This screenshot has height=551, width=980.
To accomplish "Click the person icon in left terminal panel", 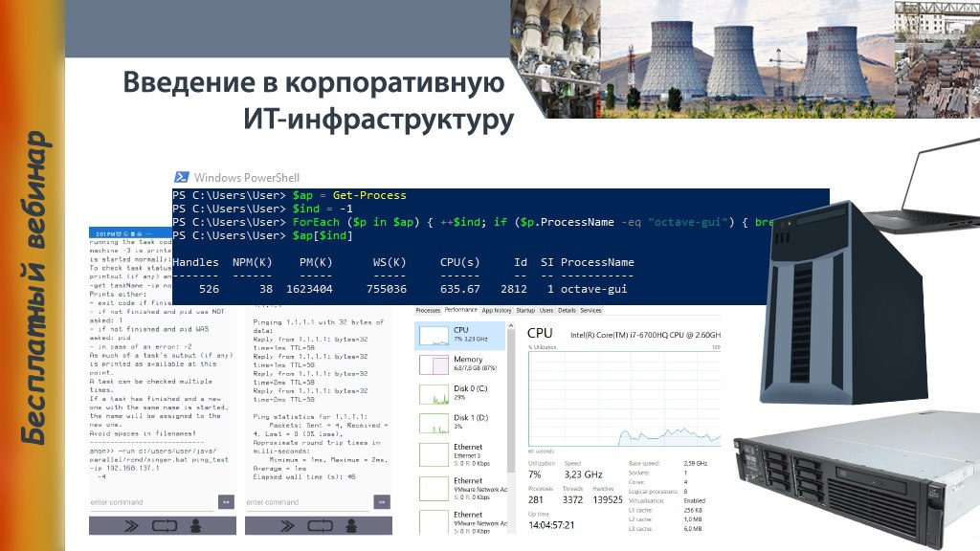I will (195, 526).
